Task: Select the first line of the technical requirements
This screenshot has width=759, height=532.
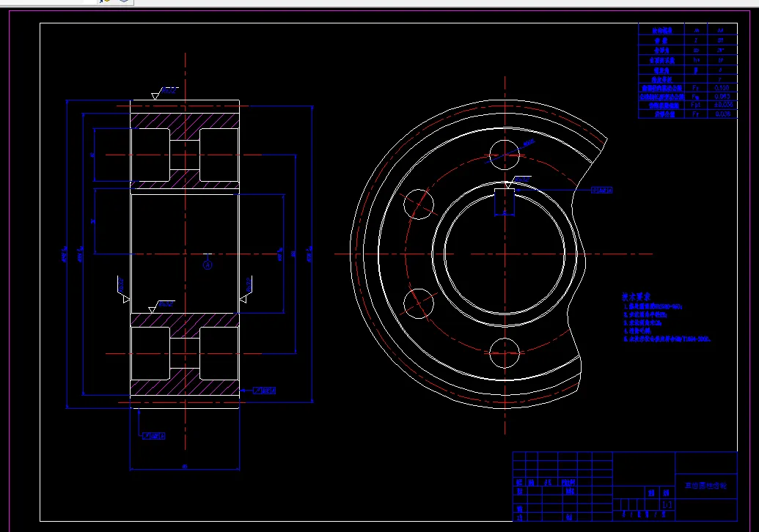Action: pos(653,306)
